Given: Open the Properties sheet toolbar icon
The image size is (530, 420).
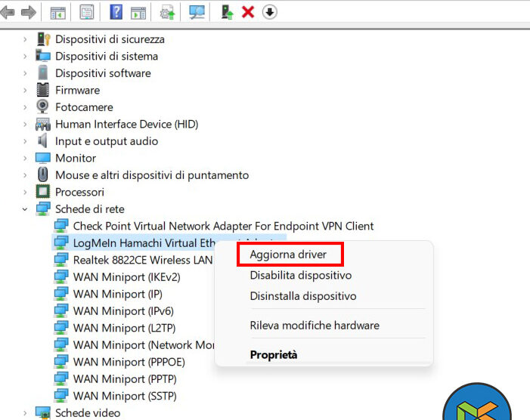Looking at the screenshot, I should click(87, 13).
